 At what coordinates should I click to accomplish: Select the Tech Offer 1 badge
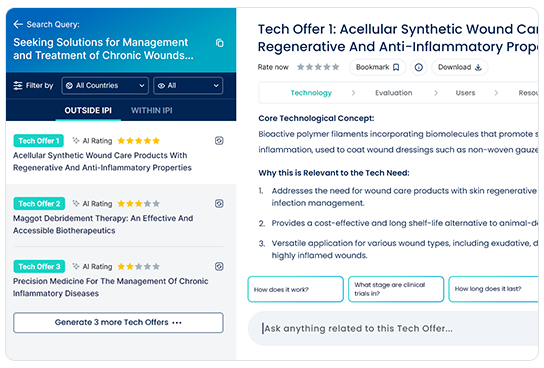[x=39, y=141]
